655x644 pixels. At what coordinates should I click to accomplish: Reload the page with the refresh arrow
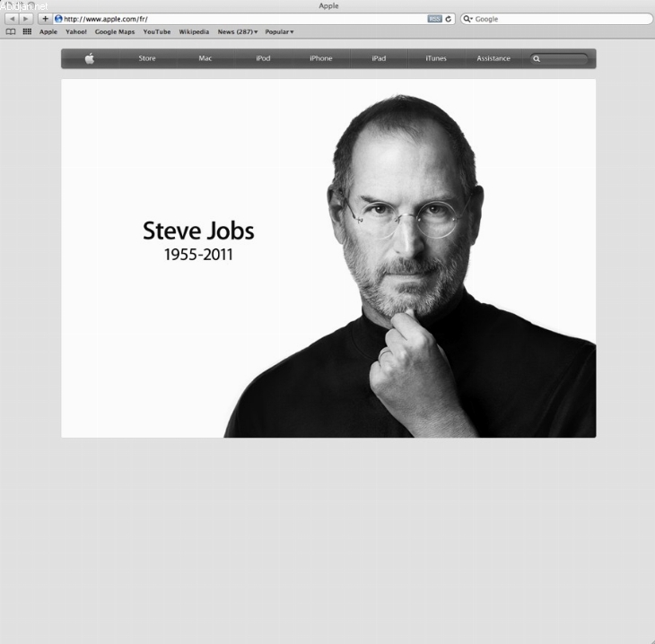point(449,19)
